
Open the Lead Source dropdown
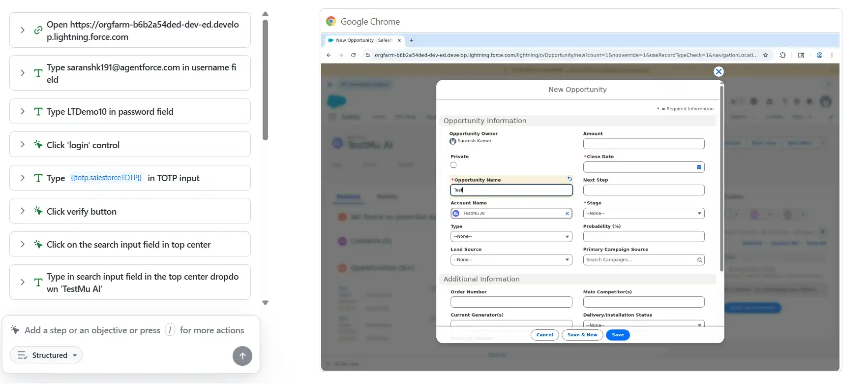(511, 259)
